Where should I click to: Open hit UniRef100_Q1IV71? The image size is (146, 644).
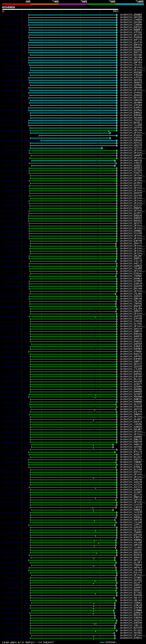[131, 404]
